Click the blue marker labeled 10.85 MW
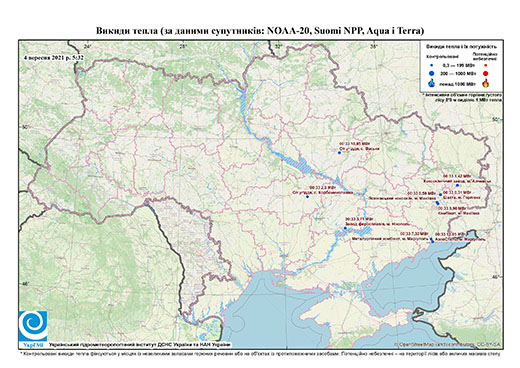The height and width of the screenshot is (368, 520). click(339, 153)
